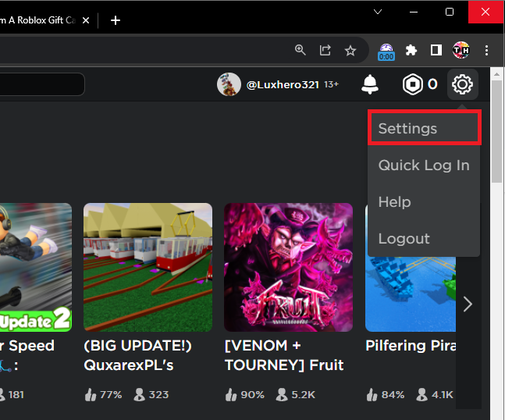Screen dimensions: 505x420
Task: Close the Roblox Gift Card tab
Action: (x=86, y=20)
